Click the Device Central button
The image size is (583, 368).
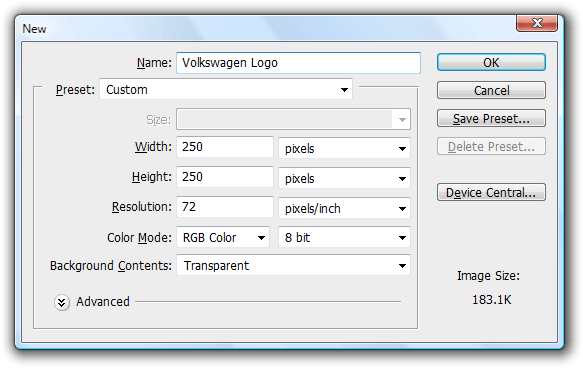point(491,192)
